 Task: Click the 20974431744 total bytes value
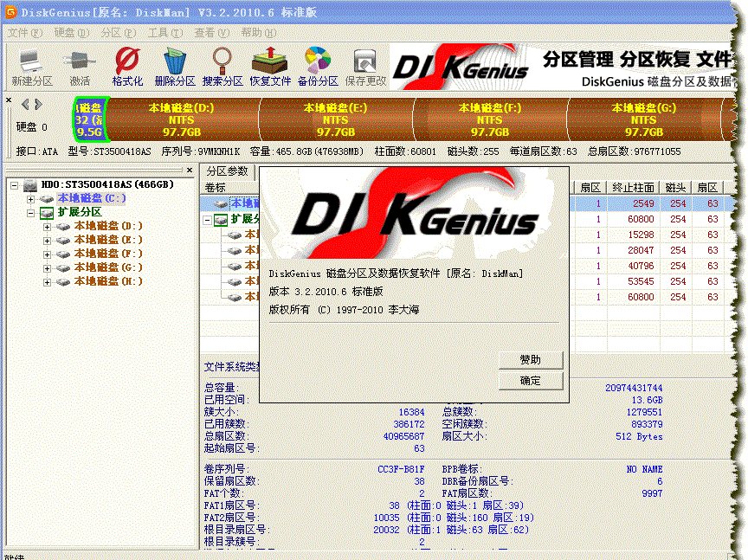click(634, 388)
